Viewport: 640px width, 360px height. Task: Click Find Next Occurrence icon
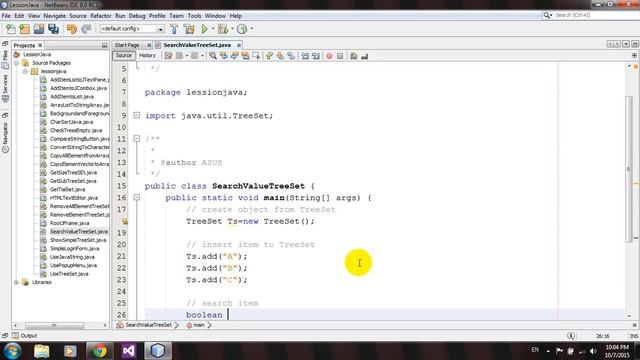pos(234,56)
